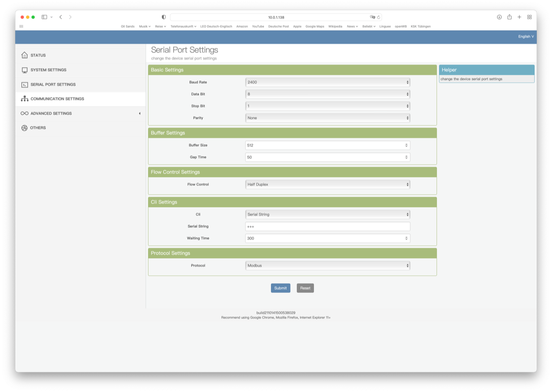Click the Waiting Time field showing 300

[327, 238]
